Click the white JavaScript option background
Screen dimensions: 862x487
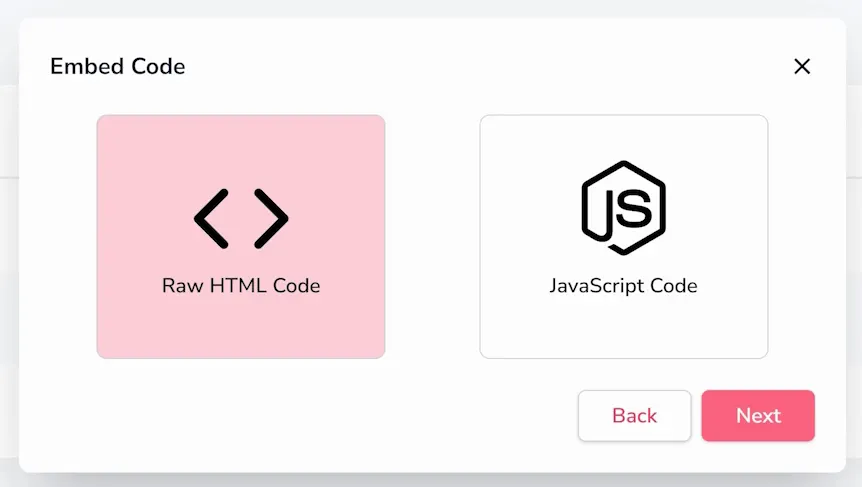click(623, 330)
